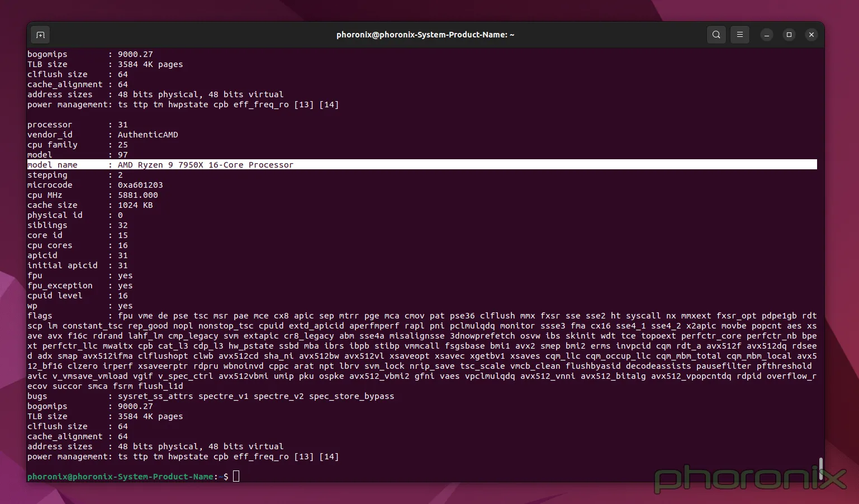Click the 'physical id' row label
Viewport: 859px width, 504px height.
click(55, 215)
